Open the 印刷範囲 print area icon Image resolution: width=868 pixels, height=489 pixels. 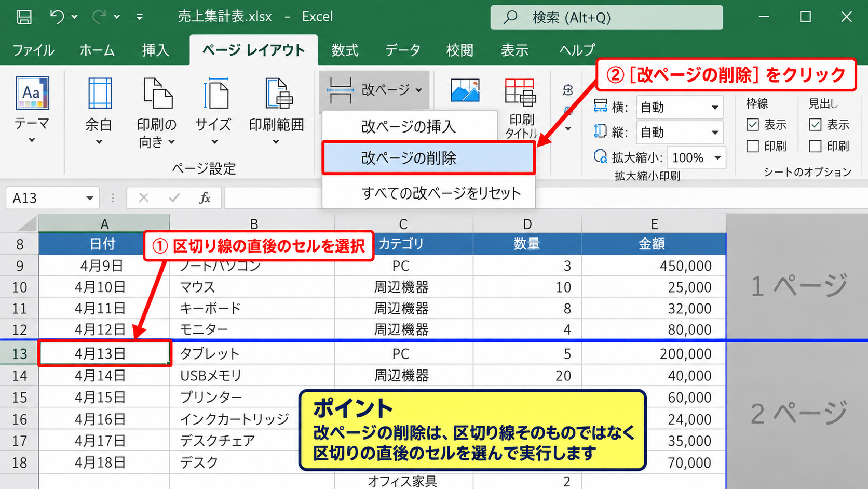(x=278, y=93)
